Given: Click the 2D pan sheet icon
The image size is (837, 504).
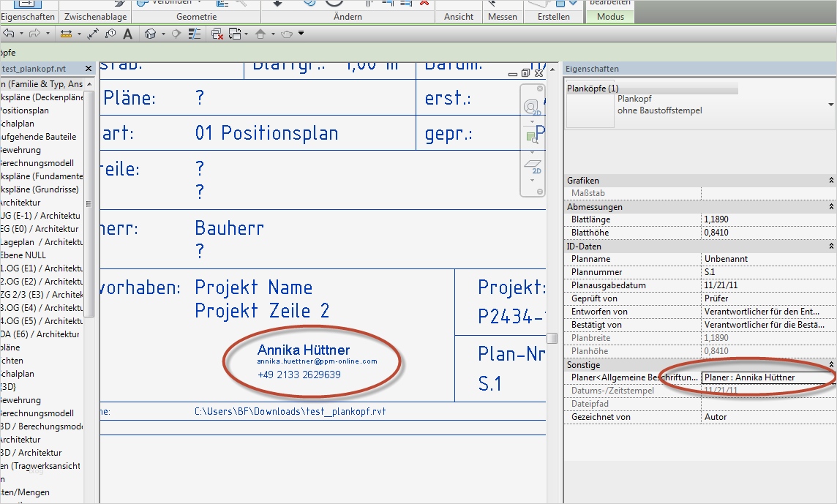Looking at the screenshot, I should [x=533, y=166].
